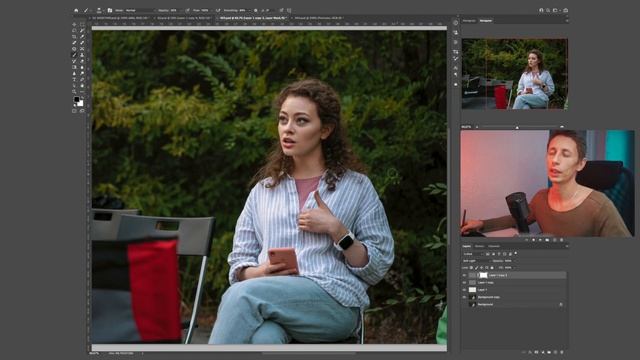Add layer mask icon at panel bottom
This screenshot has height=360, width=640.
536,352
